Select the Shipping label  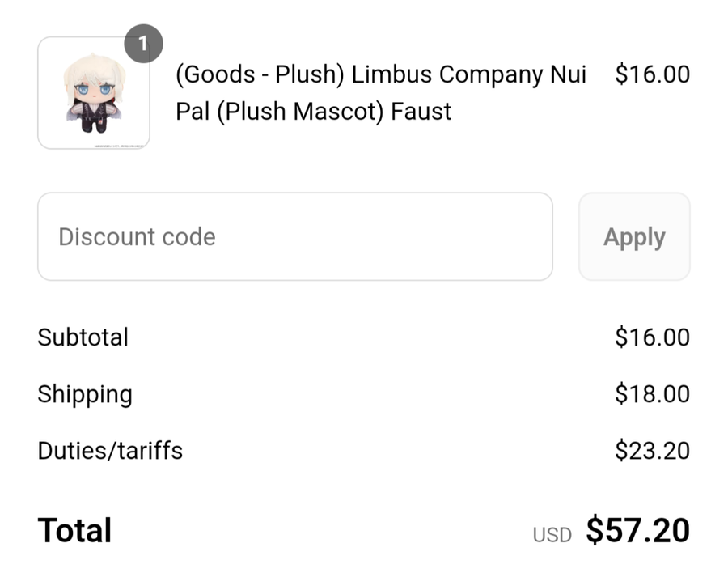point(85,395)
